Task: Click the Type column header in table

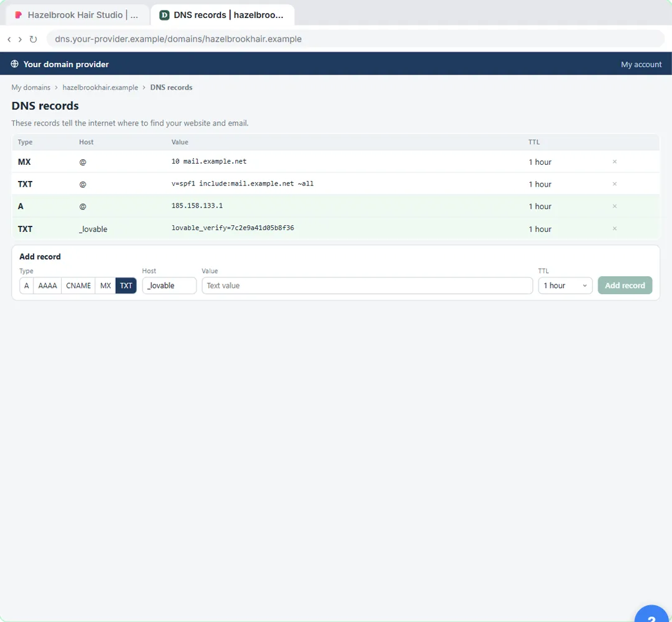Action: click(x=25, y=142)
